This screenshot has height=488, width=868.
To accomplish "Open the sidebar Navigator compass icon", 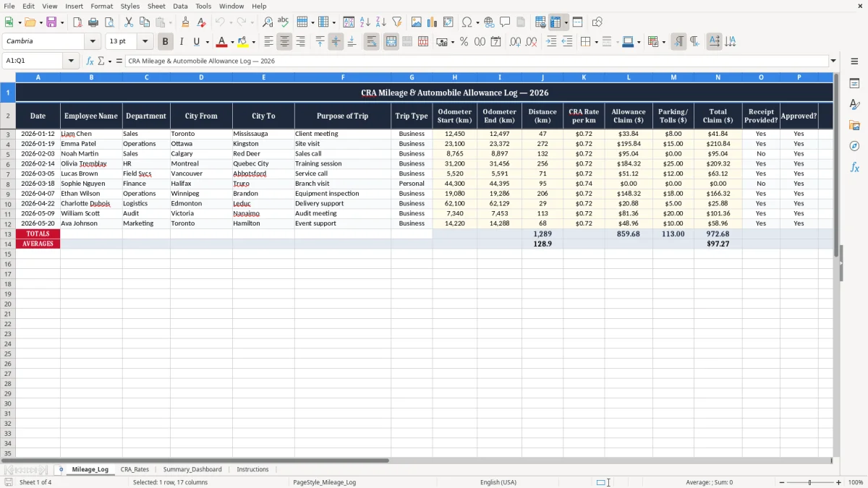I will click(854, 146).
